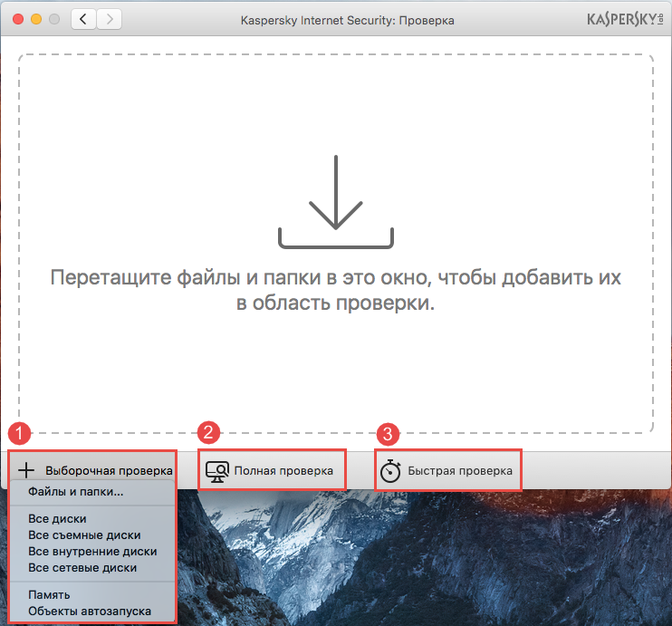Click the stopwatch quick scan icon
Screen dimensions: 672x626
[x=390, y=471]
